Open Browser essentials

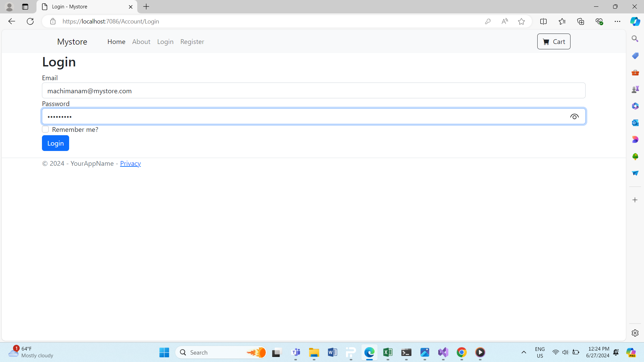(x=599, y=21)
